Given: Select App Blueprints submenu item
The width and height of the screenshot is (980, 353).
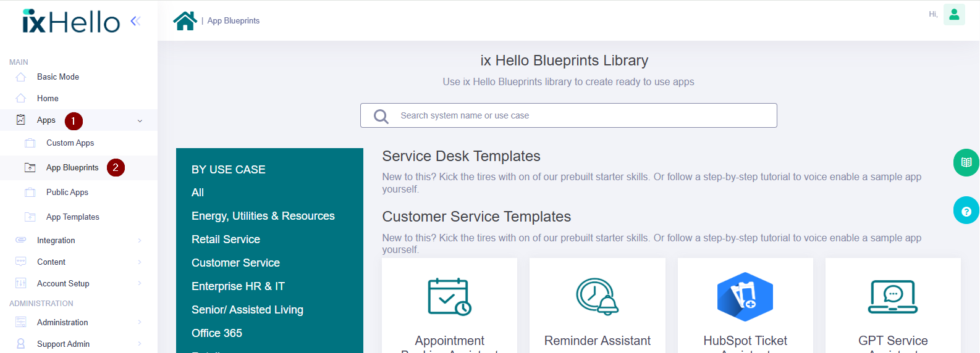Looking at the screenshot, I should [72, 168].
